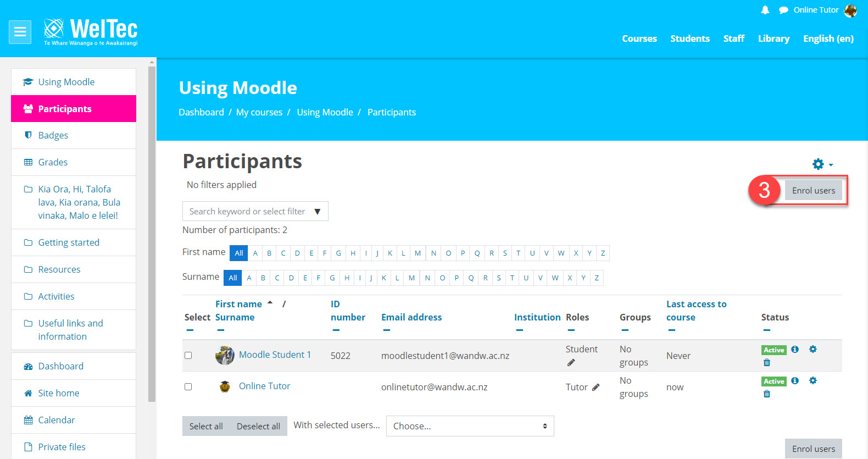Tick the checkbox for Online Tutor
Image resolution: width=868 pixels, height=459 pixels.
pyautogui.click(x=188, y=387)
